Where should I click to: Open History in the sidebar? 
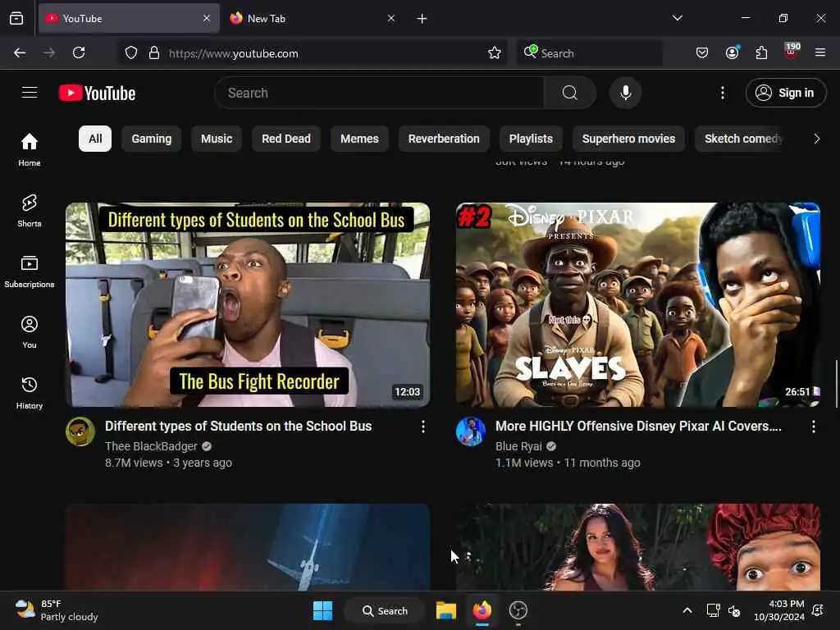point(30,393)
